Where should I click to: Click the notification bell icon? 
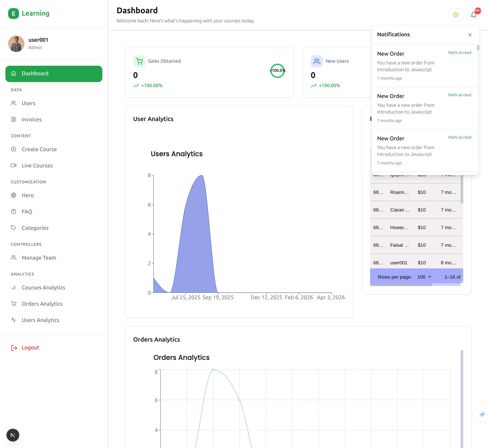[x=473, y=15]
